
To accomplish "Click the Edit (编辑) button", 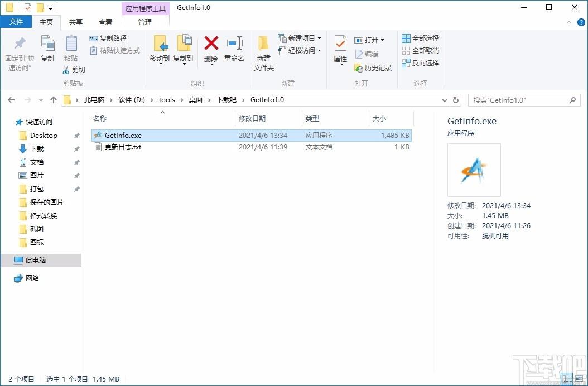I will (x=367, y=54).
